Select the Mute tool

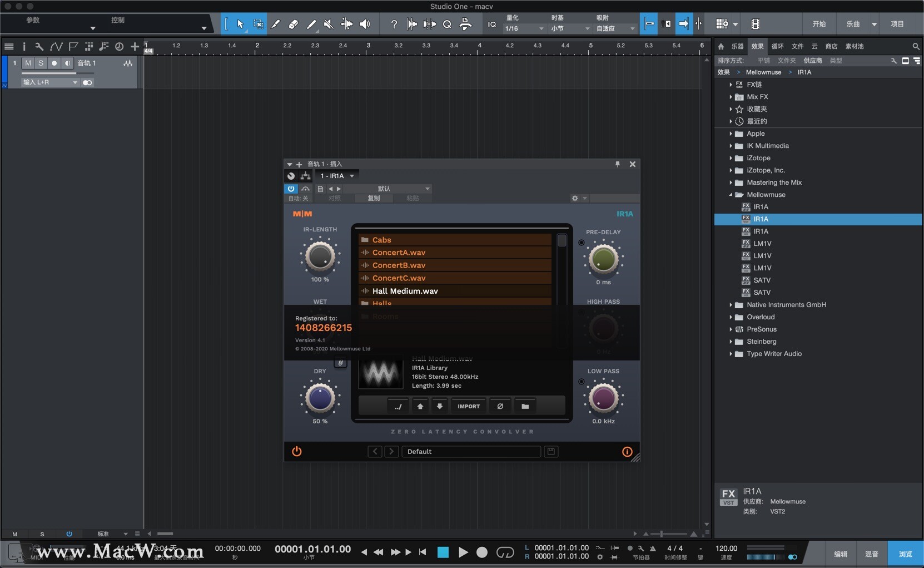[x=329, y=24]
